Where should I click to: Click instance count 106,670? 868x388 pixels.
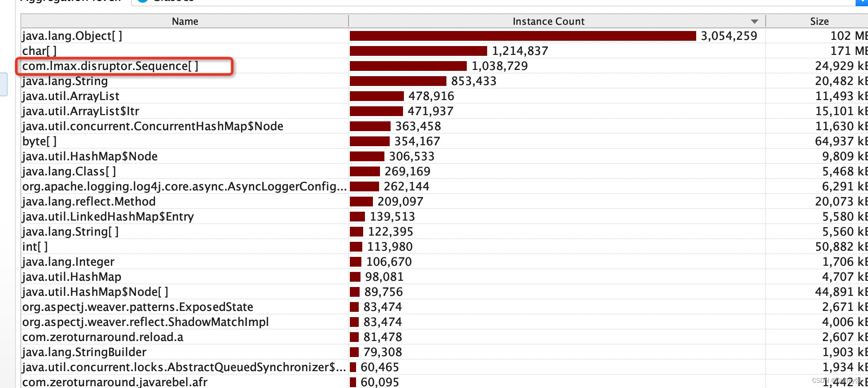click(389, 262)
